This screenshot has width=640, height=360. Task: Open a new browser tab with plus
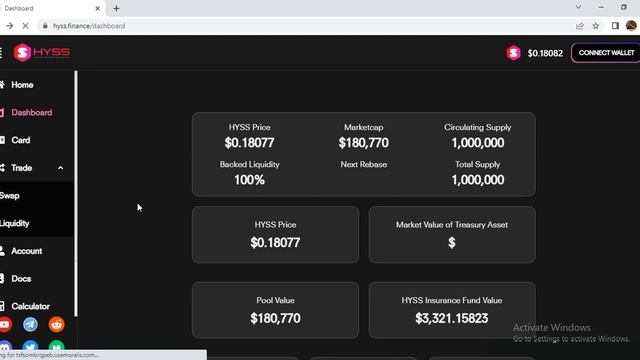coord(116,8)
